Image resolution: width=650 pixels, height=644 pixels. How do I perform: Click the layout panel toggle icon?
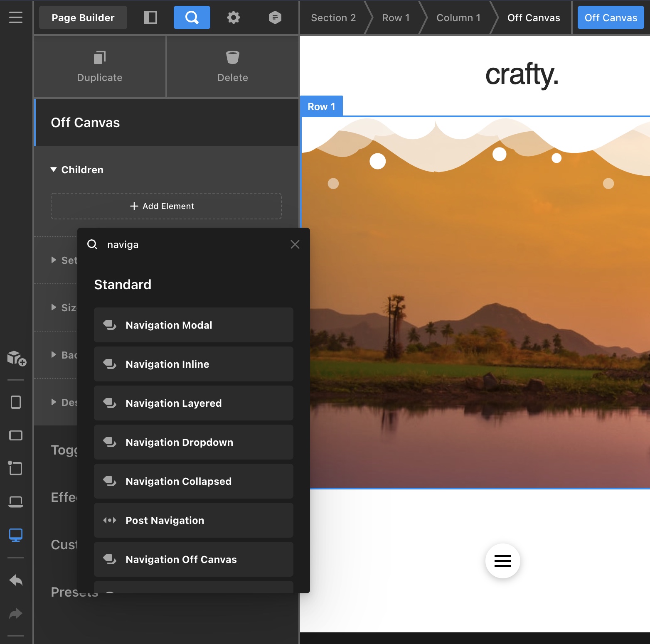pyautogui.click(x=150, y=17)
